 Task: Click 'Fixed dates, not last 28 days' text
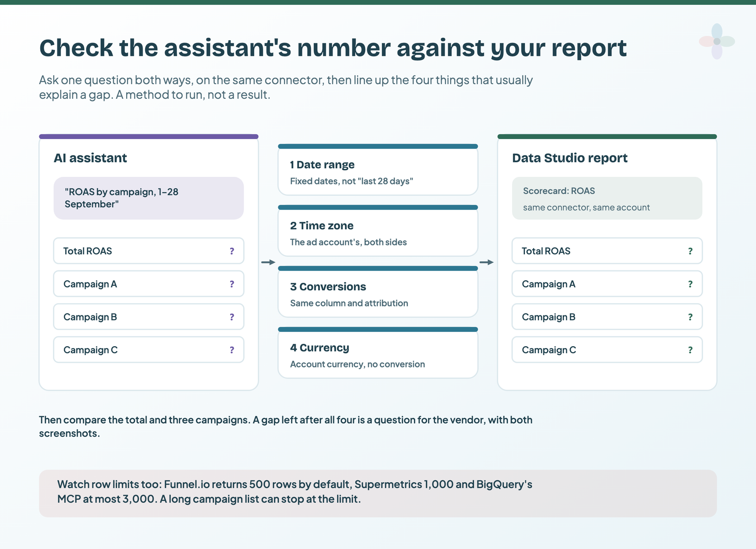(352, 181)
